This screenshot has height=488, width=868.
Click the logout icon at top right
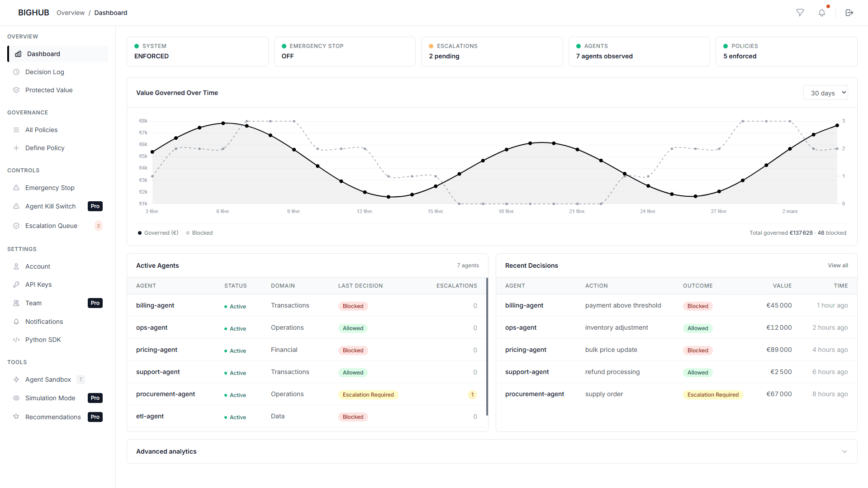click(849, 13)
